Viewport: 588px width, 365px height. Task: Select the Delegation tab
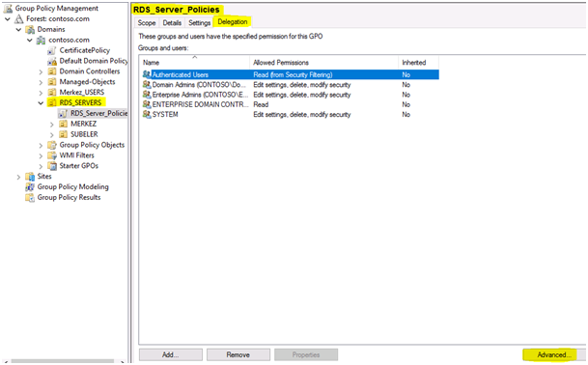coord(233,22)
